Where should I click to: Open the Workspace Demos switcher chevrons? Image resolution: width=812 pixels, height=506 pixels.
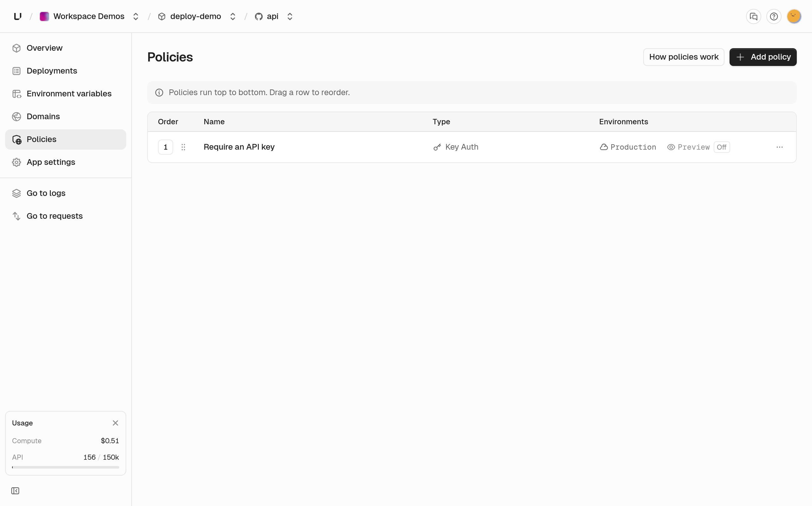(135, 16)
